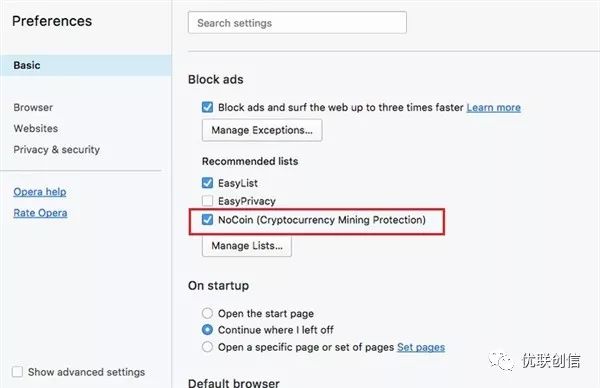Image resolution: width=600 pixels, height=388 pixels.
Task: Click the WeChat watermark logo icon
Action: 501,361
